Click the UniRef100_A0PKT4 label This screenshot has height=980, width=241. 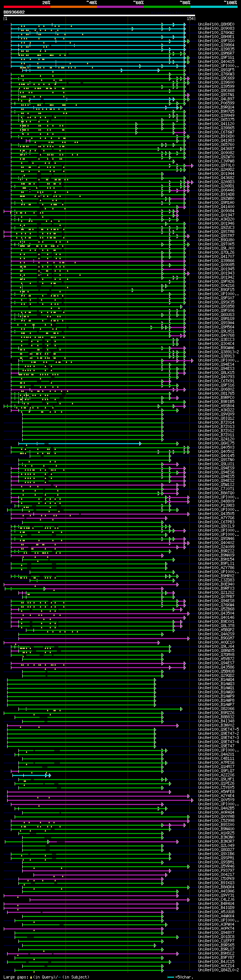point(216,929)
